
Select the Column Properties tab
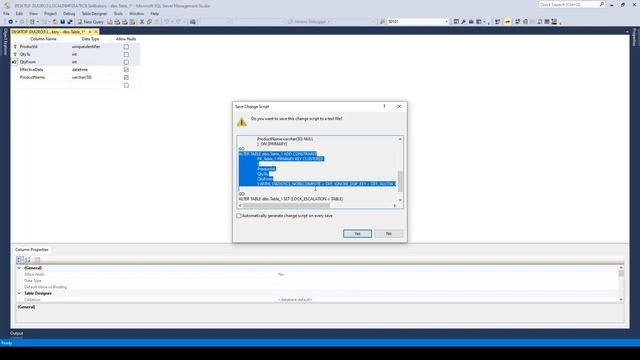pyautogui.click(x=31, y=249)
